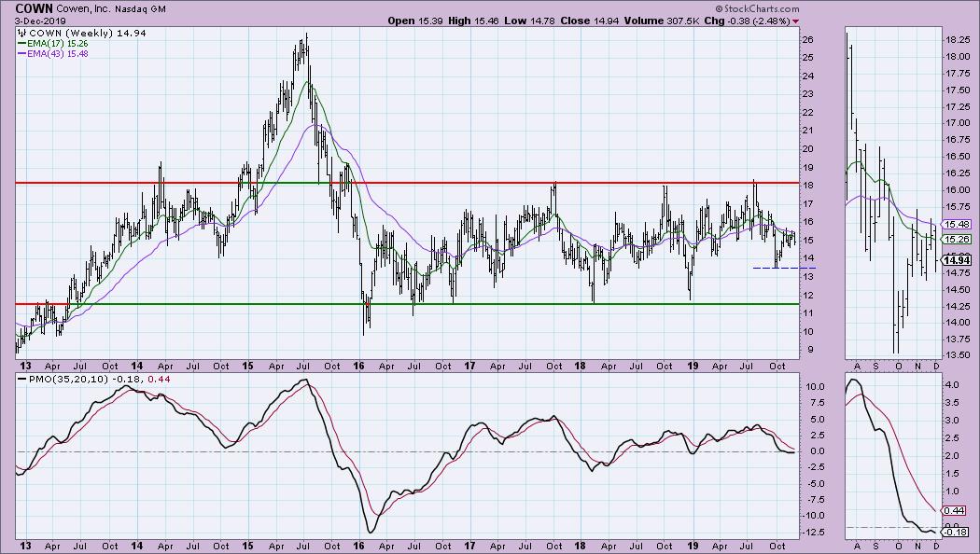The image size is (980, 554).
Task: Click the red down-triangle next to the change percentage
Action: tap(795, 21)
